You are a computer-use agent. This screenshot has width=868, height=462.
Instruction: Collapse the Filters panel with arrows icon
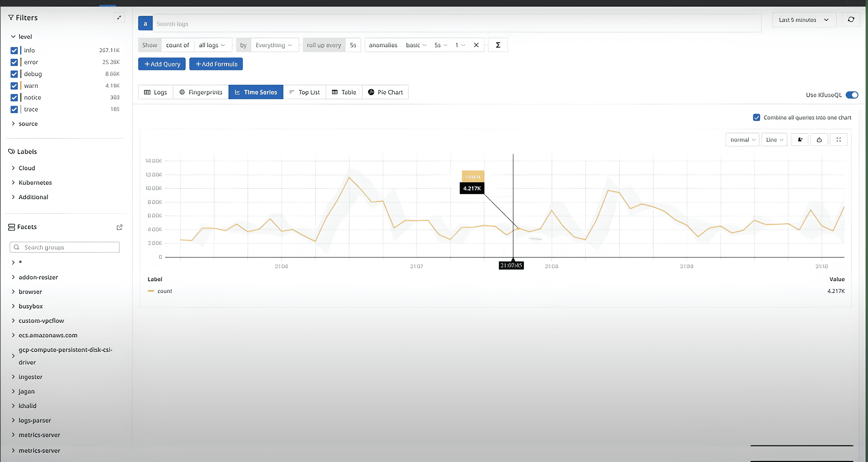(x=119, y=18)
